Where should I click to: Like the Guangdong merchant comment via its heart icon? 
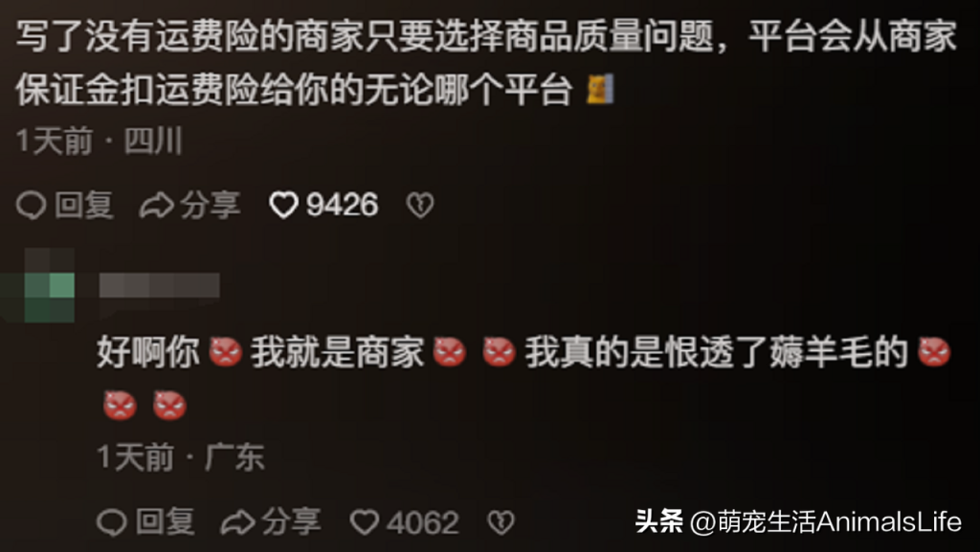365,522
